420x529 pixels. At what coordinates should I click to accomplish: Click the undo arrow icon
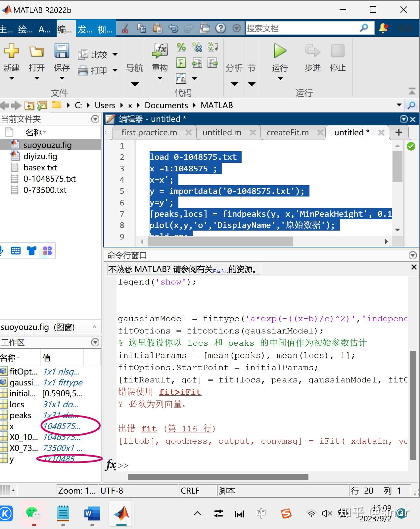tap(173, 28)
